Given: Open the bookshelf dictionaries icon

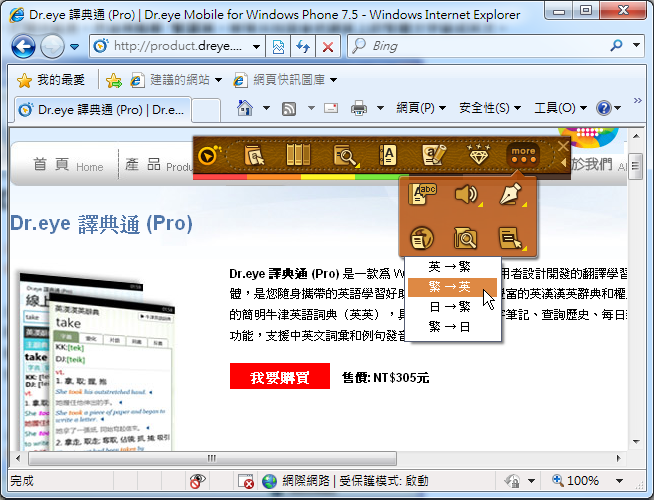Looking at the screenshot, I should click(298, 155).
